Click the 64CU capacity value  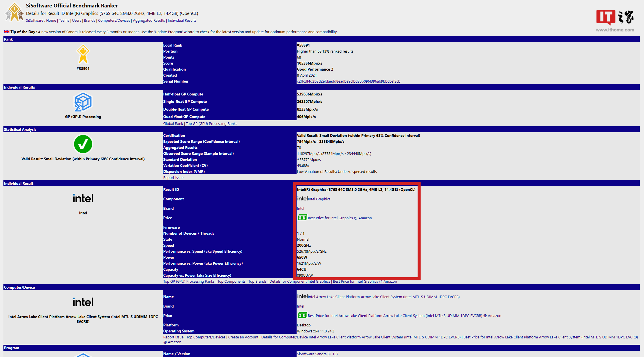(x=301, y=270)
